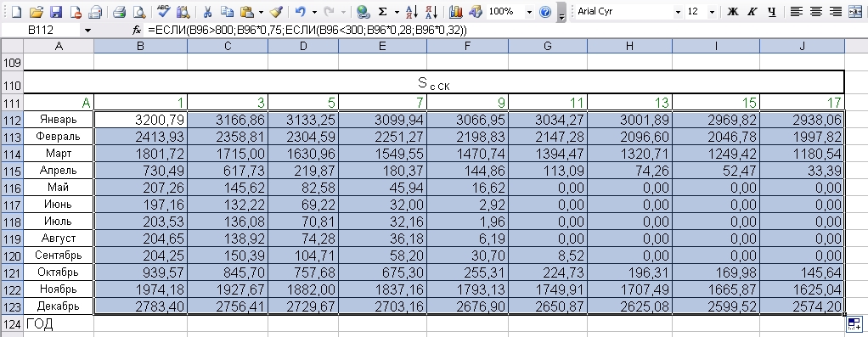The width and height of the screenshot is (868, 337).
Task: Open the redo history dropdown
Action: 343,12
